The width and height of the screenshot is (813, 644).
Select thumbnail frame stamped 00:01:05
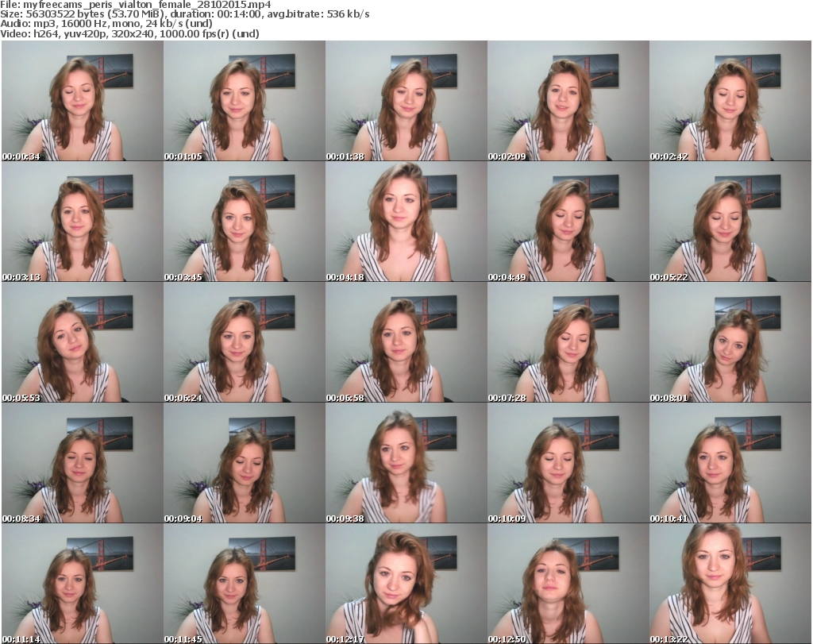tap(245, 101)
